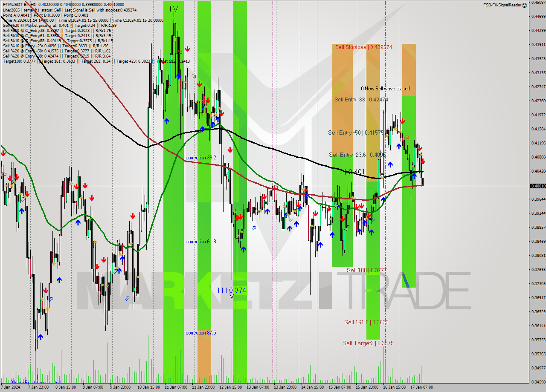Click the 'I I I 0.374' wave label
The image size is (546, 392).
pyautogui.click(x=232, y=290)
